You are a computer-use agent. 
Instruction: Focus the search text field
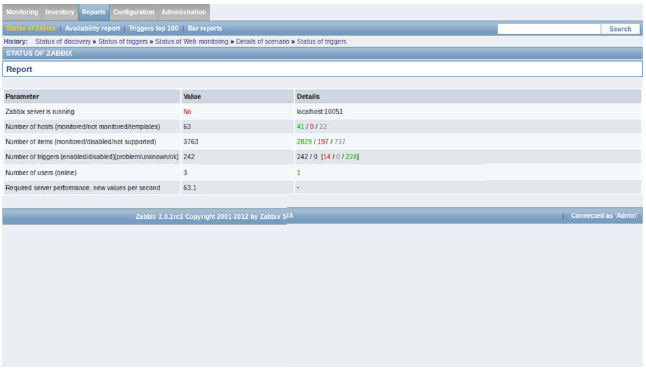click(x=549, y=29)
